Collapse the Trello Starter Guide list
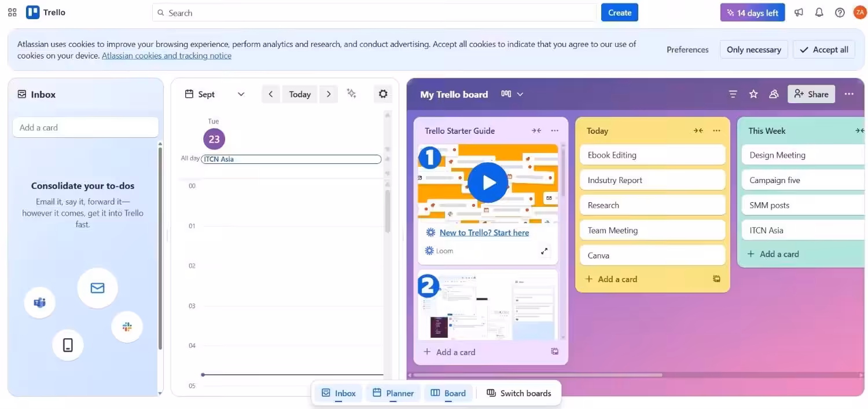Screen dimensions: 868x409 tap(536, 130)
